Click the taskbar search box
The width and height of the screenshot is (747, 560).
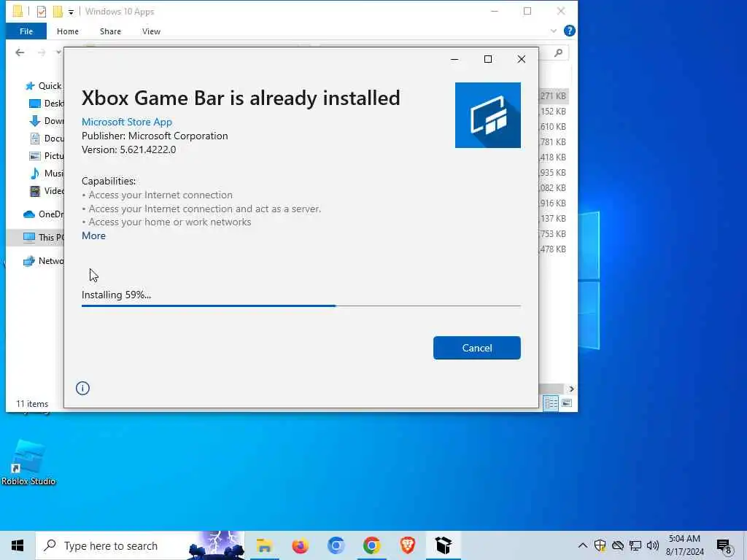140,545
